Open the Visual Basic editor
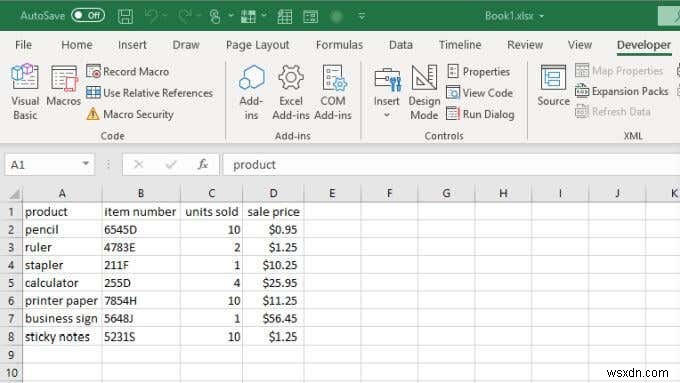 click(25, 92)
